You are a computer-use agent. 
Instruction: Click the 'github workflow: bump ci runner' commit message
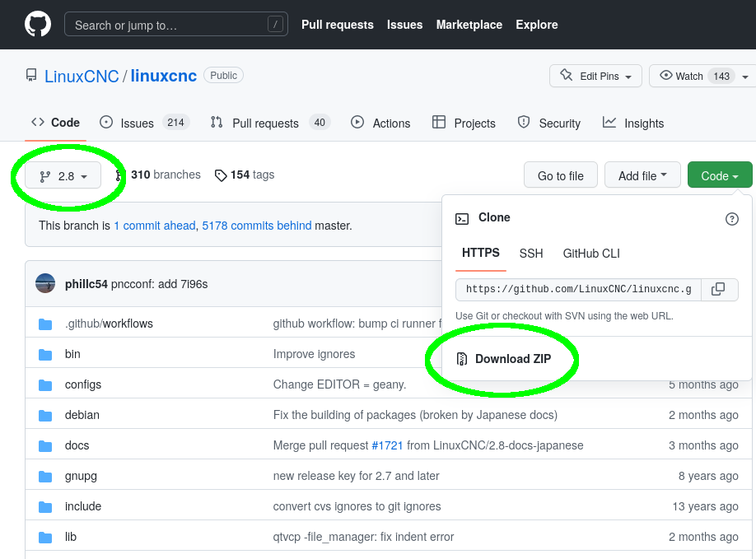357,324
